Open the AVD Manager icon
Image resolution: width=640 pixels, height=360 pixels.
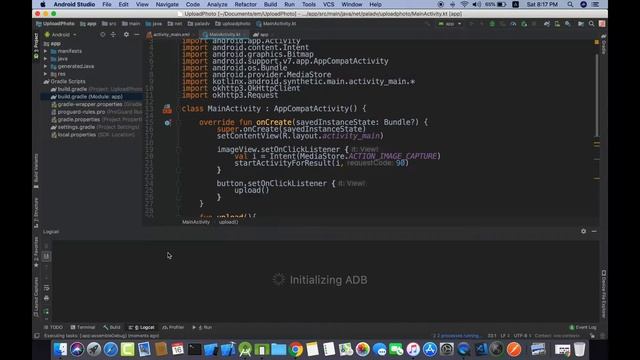pyautogui.click(x=557, y=24)
